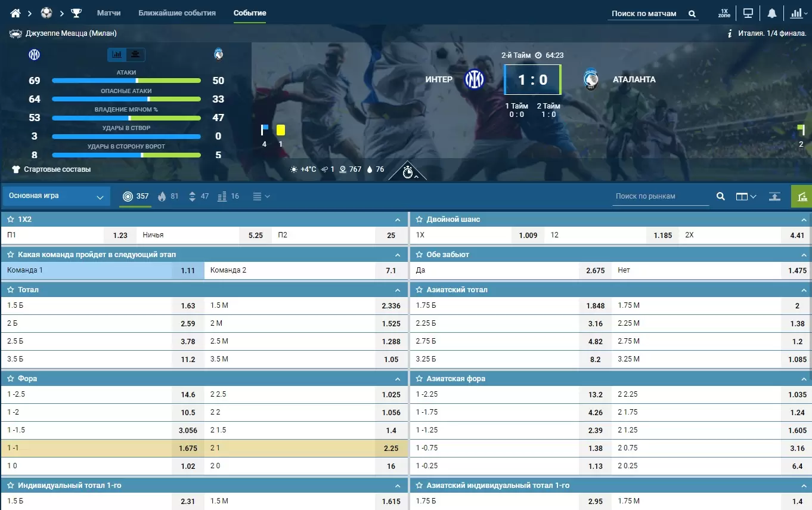Click the Поиск по рынкам search field
Viewport: 812px width, 510px height.
[x=661, y=196]
